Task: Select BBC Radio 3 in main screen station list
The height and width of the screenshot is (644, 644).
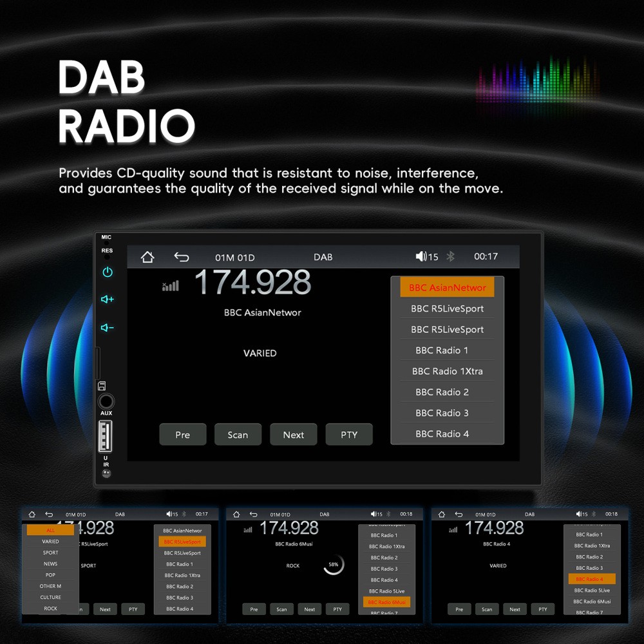Action: (x=448, y=413)
